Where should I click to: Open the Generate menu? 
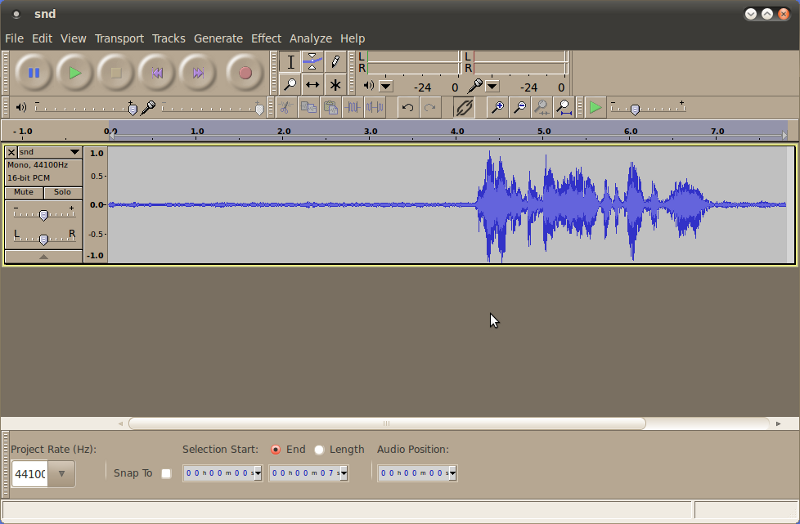(218, 39)
